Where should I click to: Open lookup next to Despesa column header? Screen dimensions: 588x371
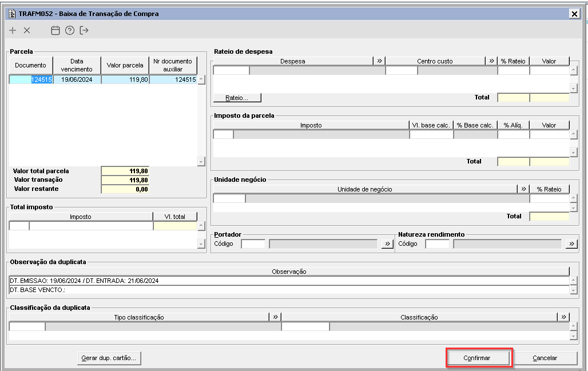click(x=379, y=61)
